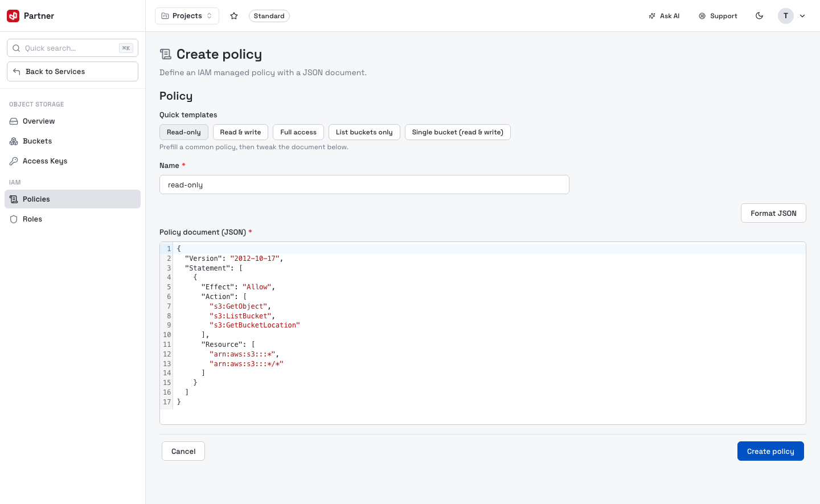
Task: Click the Ask AI sparkle icon
Action: click(652, 16)
